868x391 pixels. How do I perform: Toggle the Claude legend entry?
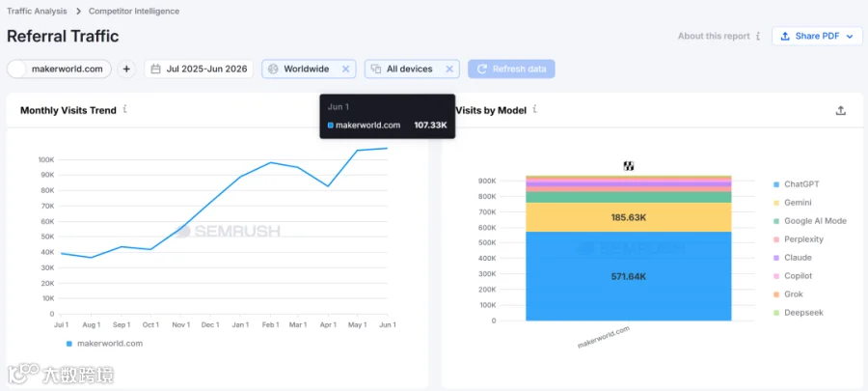pyautogui.click(x=793, y=258)
